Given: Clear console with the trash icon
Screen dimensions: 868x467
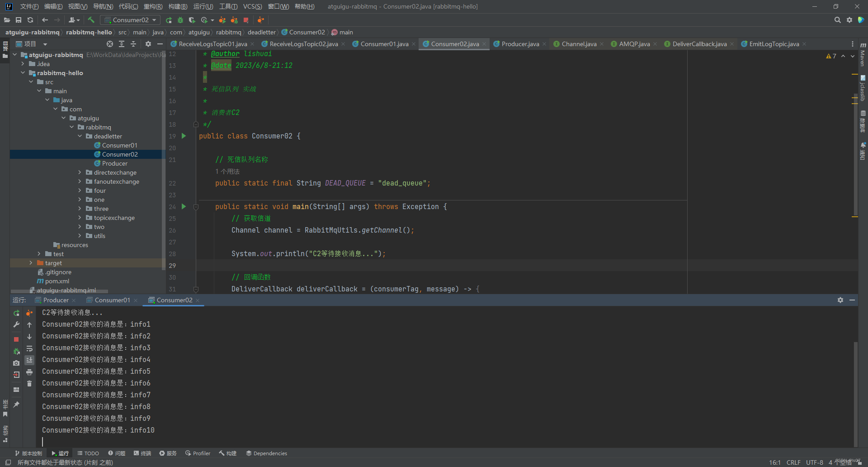Looking at the screenshot, I should tap(29, 384).
